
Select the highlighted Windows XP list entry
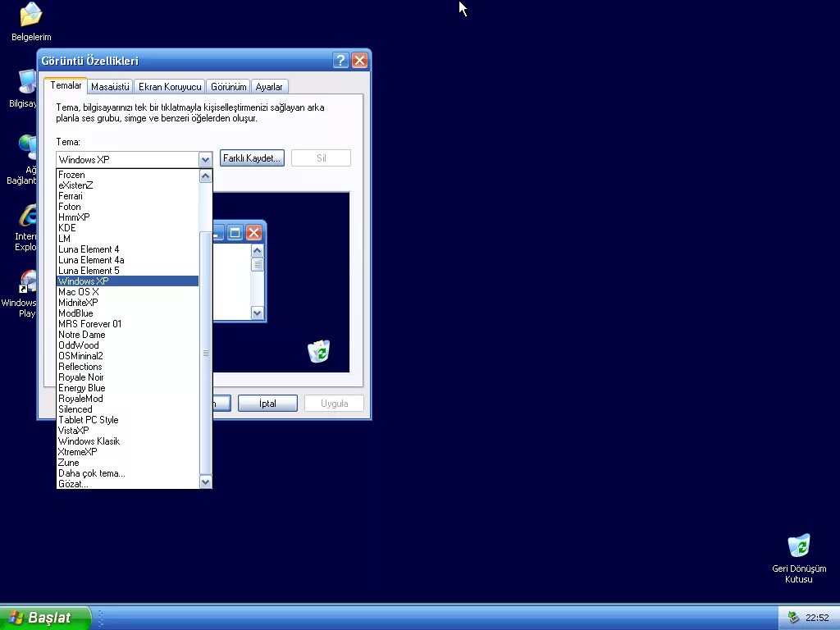[x=127, y=281]
